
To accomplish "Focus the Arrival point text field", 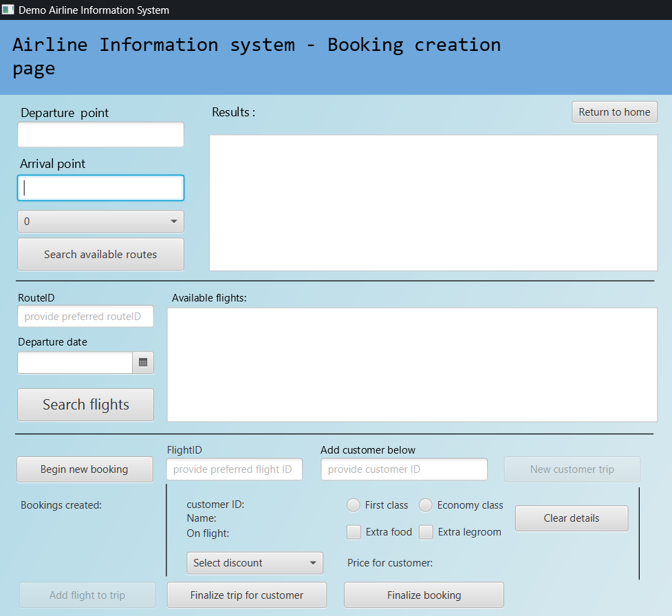I will (x=100, y=188).
